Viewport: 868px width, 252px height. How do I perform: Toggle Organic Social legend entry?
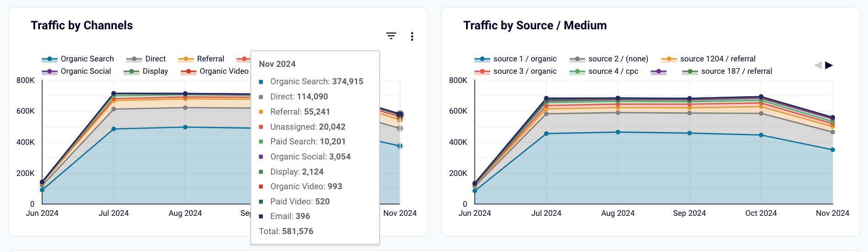[x=76, y=71]
